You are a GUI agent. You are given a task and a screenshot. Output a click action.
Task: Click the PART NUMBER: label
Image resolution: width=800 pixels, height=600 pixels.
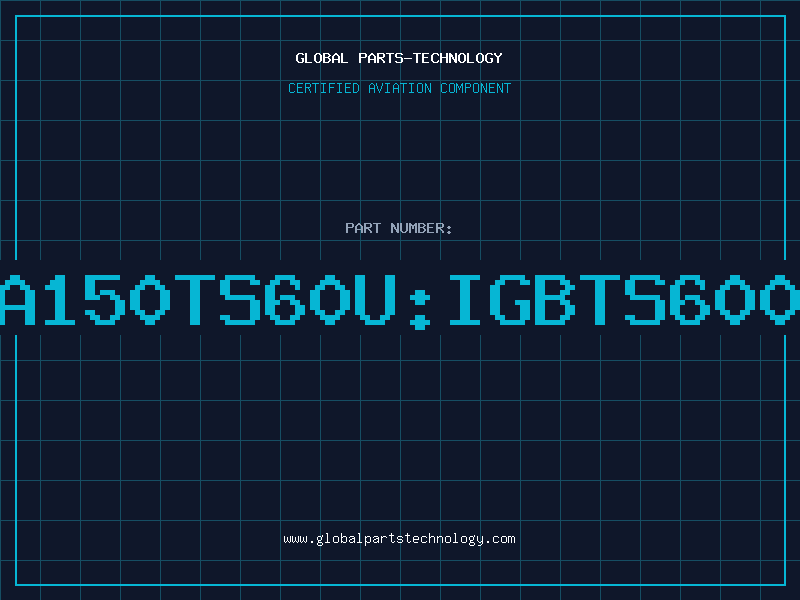pos(399,228)
